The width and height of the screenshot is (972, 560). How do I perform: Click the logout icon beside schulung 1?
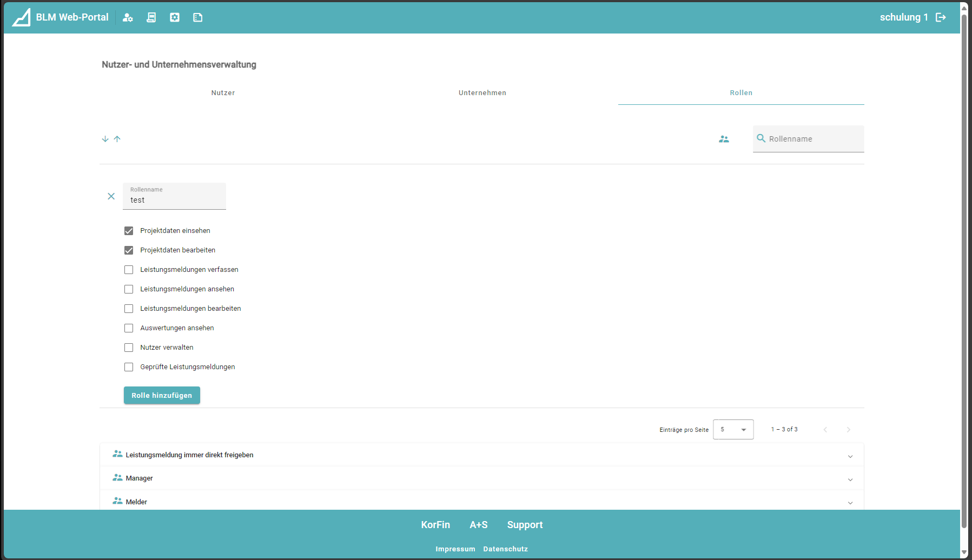941,17
